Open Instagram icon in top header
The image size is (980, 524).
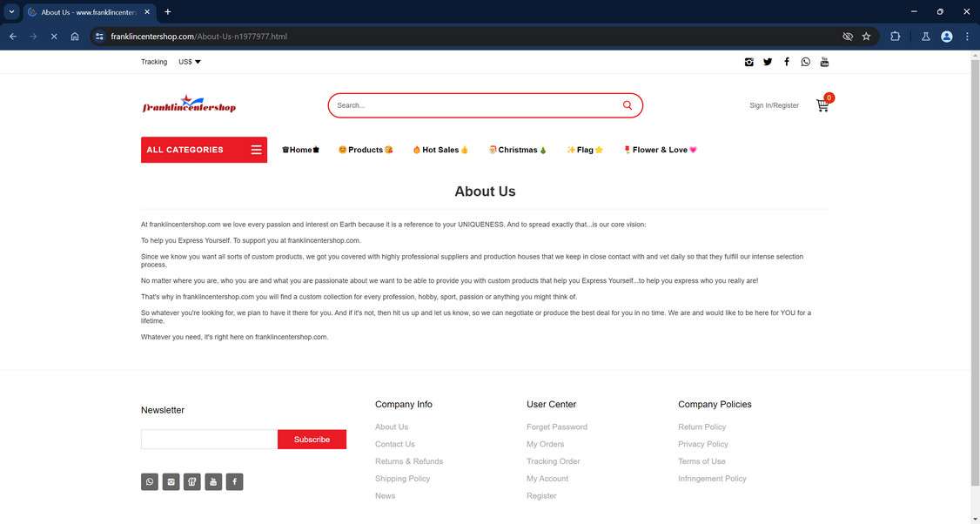click(x=748, y=62)
